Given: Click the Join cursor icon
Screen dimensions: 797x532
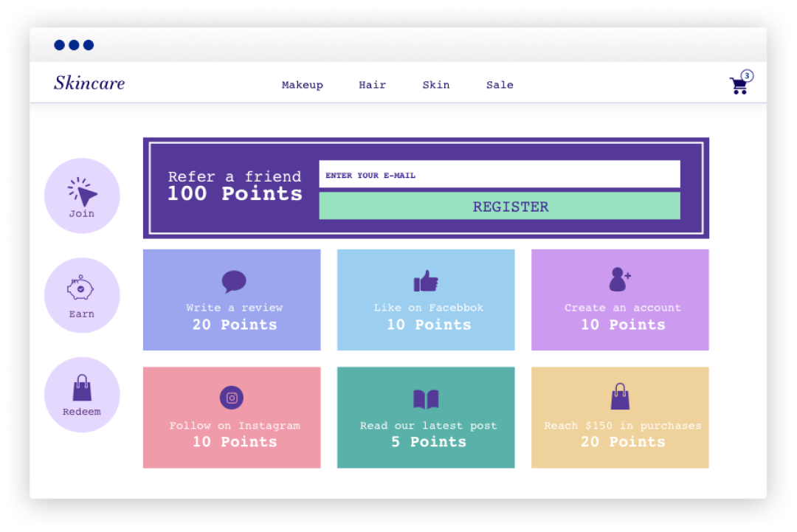Looking at the screenshot, I should pyautogui.click(x=83, y=191).
